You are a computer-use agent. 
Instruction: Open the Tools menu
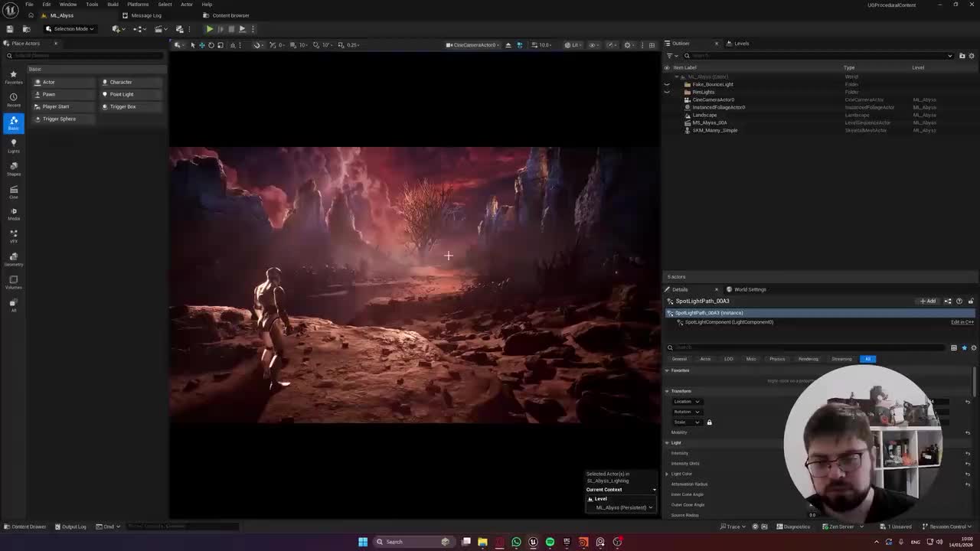click(x=92, y=5)
